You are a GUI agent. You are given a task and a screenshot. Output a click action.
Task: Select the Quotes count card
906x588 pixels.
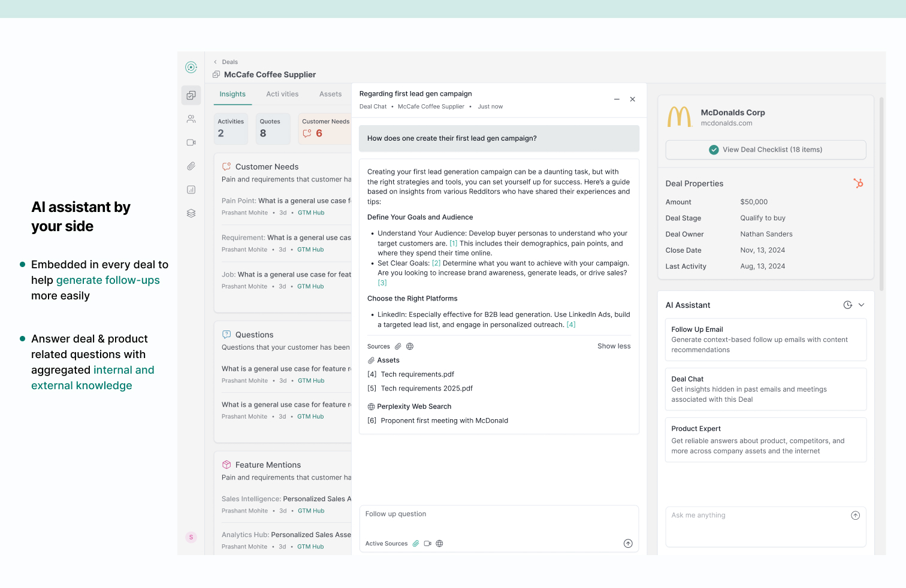(x=273, y=129)
